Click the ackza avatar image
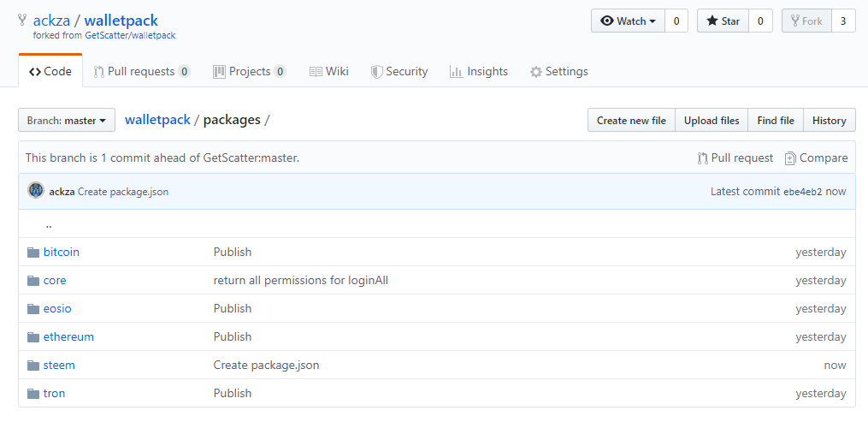This screenshot has width=868, height=446. [x=36, y=191]
